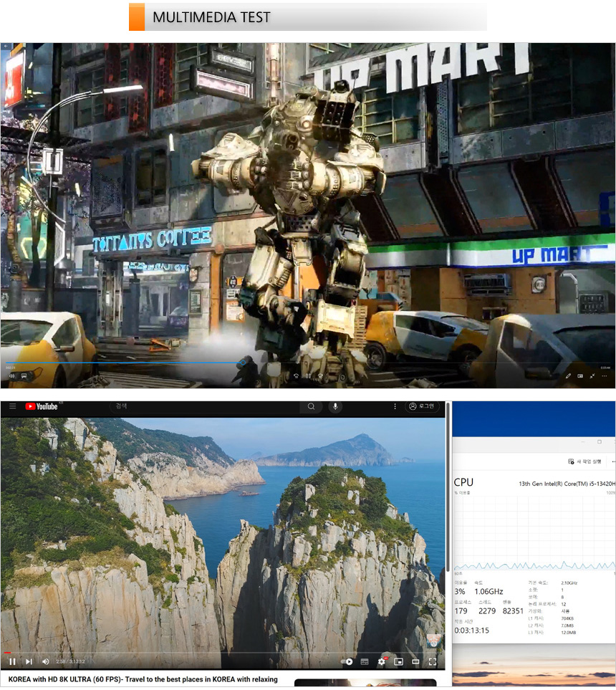Click the 로그인 sign-in button

pyautogui.click(x=421, y=406)
